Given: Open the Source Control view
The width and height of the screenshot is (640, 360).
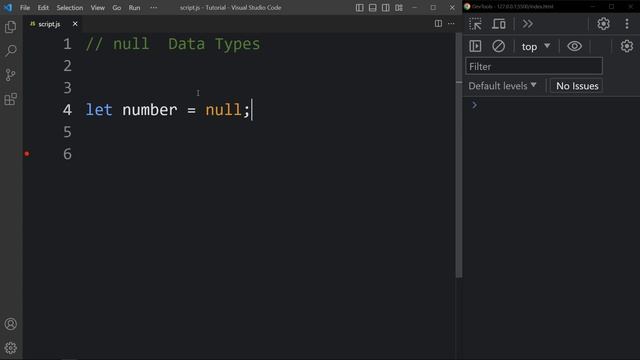Looking at the screenshot, I should (11, 75).
